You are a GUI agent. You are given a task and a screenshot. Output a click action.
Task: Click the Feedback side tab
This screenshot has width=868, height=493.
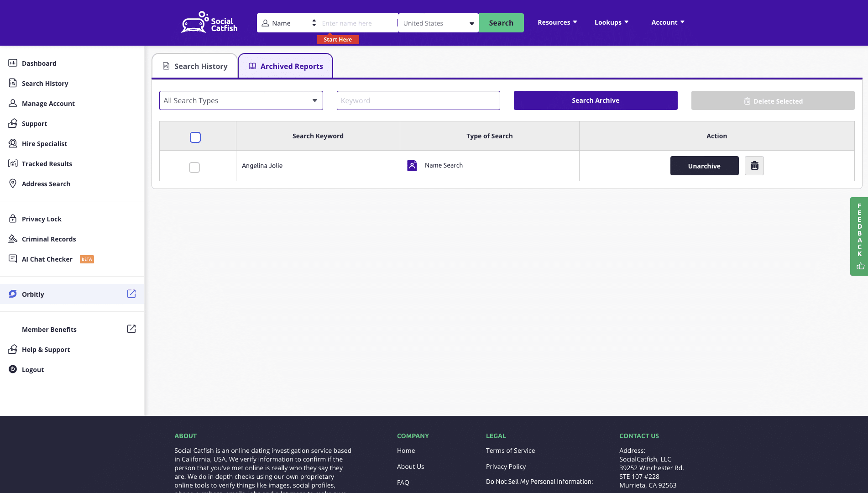click(x=859, y=236)
